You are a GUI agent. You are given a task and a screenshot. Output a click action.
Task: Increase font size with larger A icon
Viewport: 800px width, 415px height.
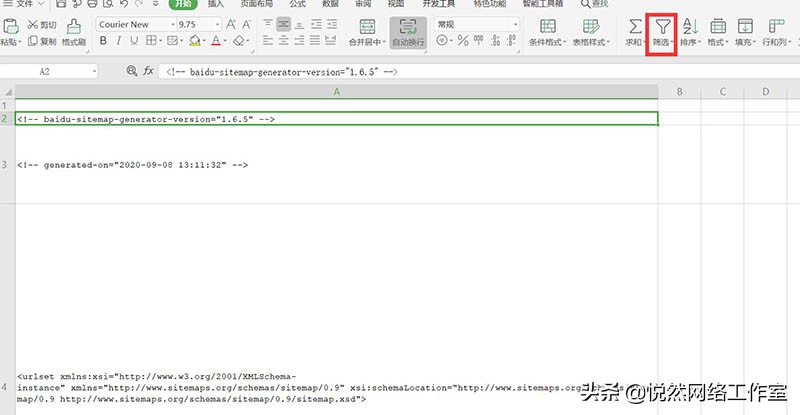231,25
